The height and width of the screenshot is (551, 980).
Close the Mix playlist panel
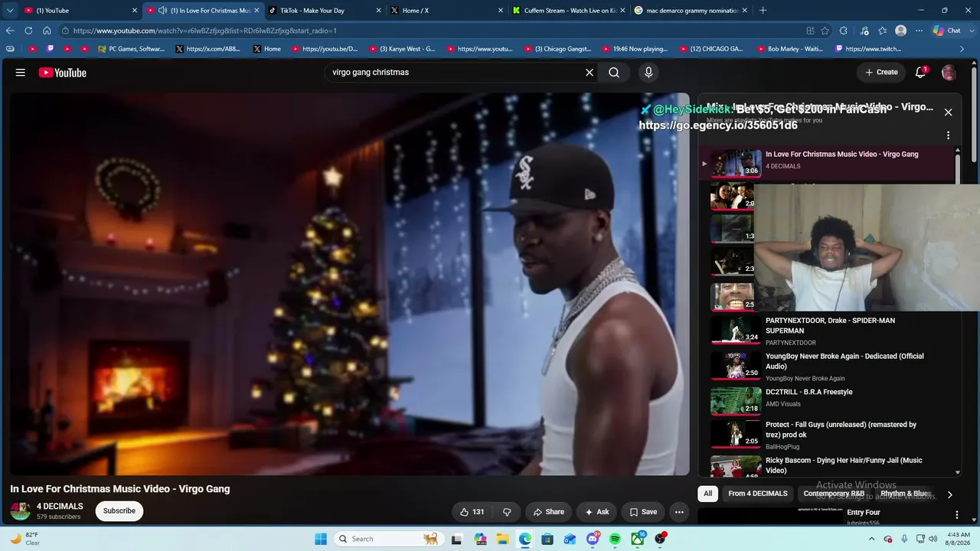[x=948, y=112]
